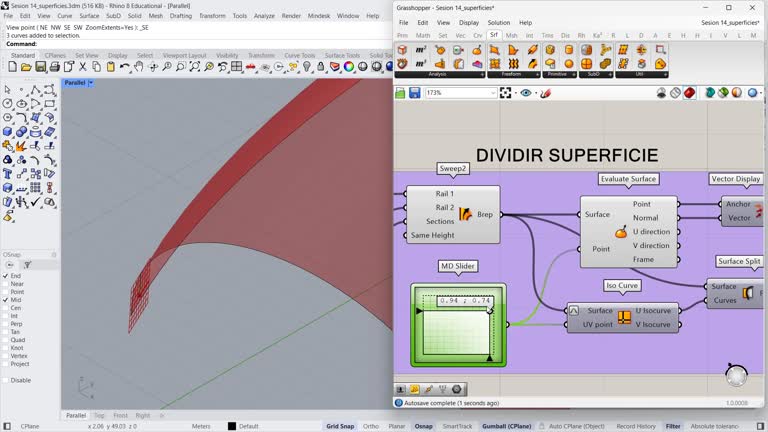The width and height of the screenshot is (768, 432).
Task: Enable the Near object snap checkbox
Action: [6, 284]
